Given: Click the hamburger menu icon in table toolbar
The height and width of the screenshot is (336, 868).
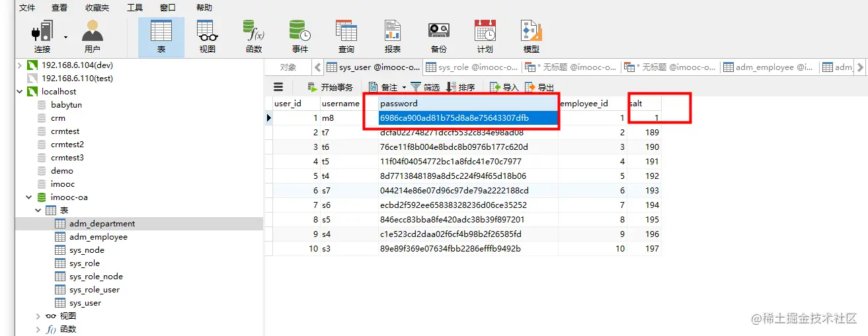Looking at the screenshot, I should pyautogui.click(x=278, y=87).
